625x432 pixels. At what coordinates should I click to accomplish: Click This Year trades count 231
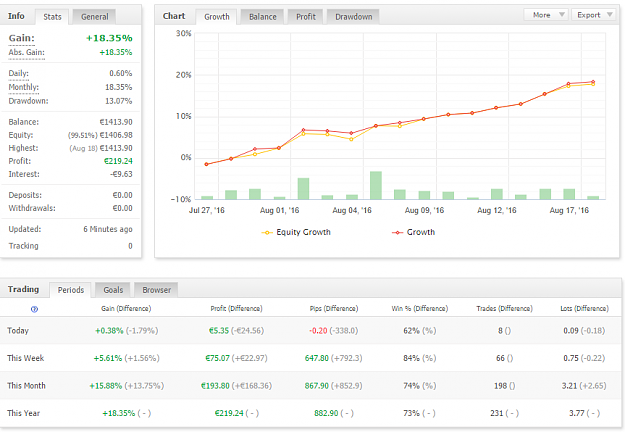[x=497, y=413]
